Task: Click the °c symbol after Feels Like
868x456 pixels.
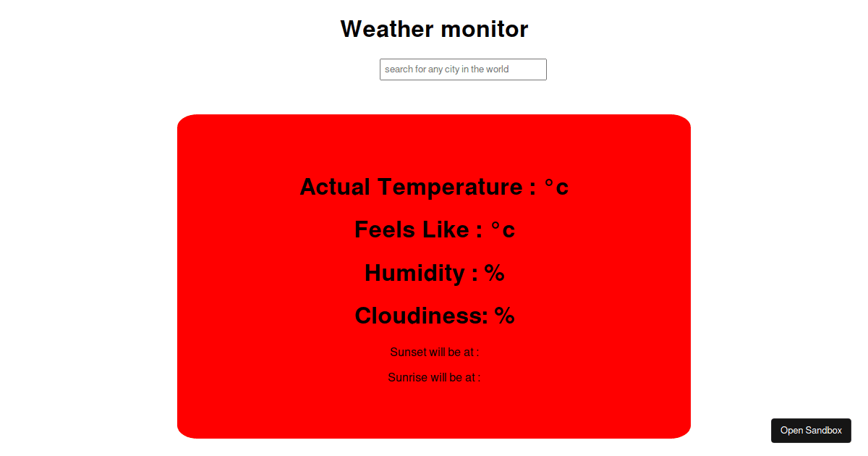Action: [x=503, y=230]
